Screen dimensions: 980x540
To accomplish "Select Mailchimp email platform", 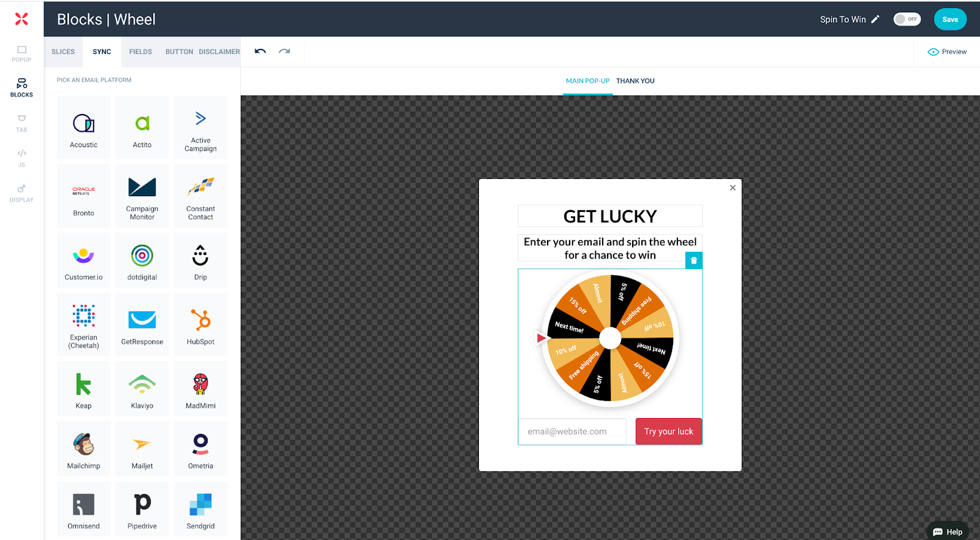I will click(83, 449).
